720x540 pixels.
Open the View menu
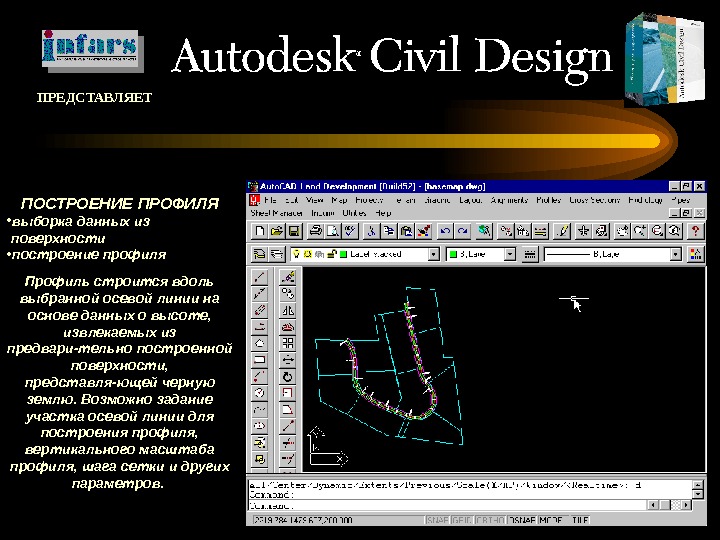(315, 200)
